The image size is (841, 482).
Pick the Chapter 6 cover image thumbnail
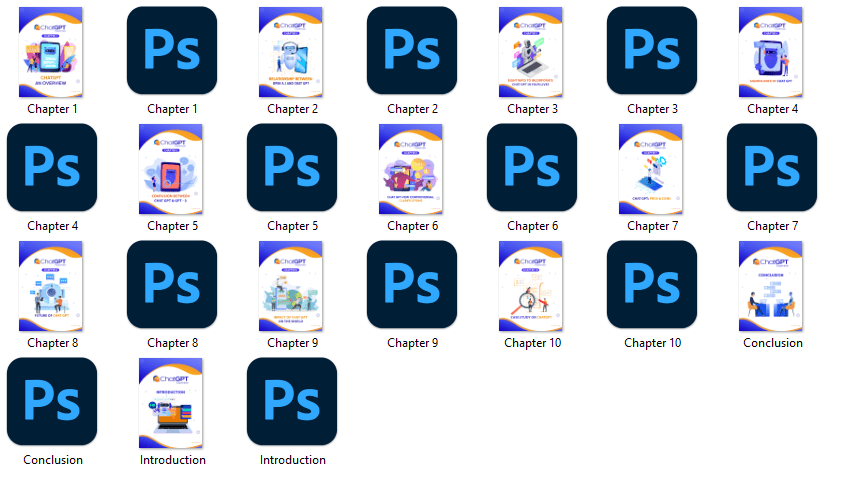412,168
